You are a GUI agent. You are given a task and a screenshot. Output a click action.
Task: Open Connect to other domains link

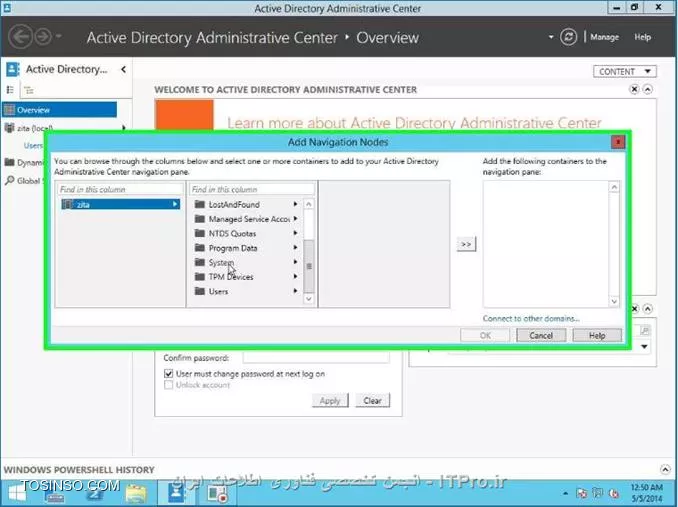[531, 319]
